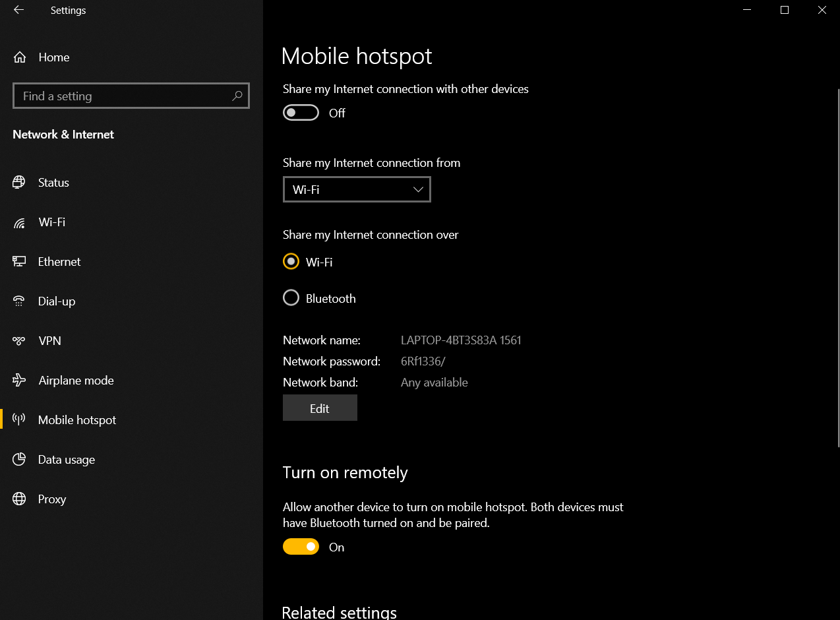Screen dimensions: 840x620
Task: Select Mobile hotspot in the sidebar
Action: [x=77, y=420]
